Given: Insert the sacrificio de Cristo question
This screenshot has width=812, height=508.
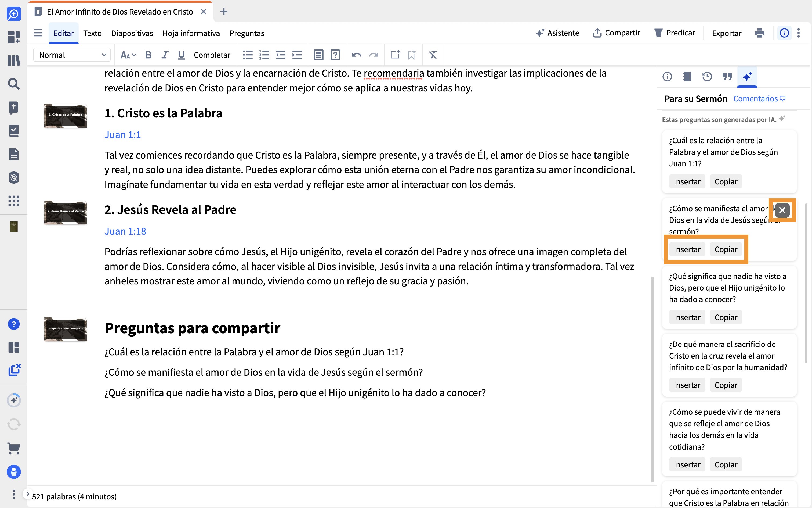Looking at the screenshot, I should pyautogui.click(x=687, y=385).
